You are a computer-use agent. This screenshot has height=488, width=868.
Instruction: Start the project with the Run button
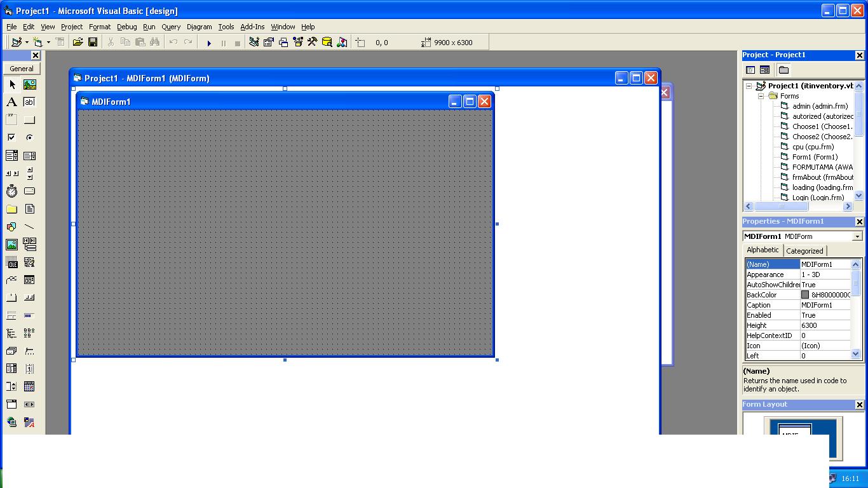209,42
